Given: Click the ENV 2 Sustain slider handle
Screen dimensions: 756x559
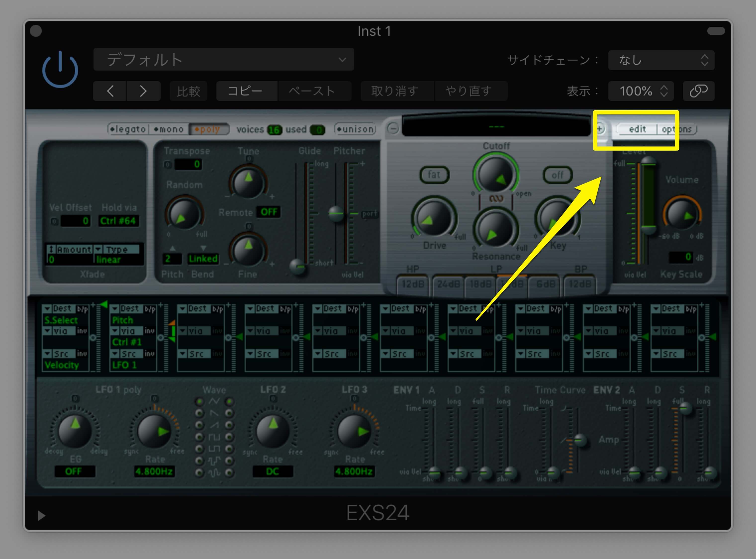Looking at the screenshot, I should [x=685, y=409].
